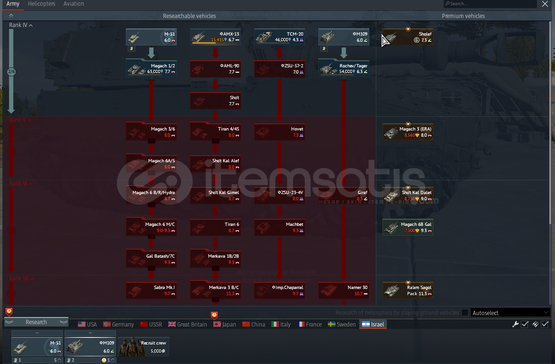Viewport: 555px width, 364px height.
Task: Select the Merkava 3 B/C locked vehicle
Action: pos(216,290)
